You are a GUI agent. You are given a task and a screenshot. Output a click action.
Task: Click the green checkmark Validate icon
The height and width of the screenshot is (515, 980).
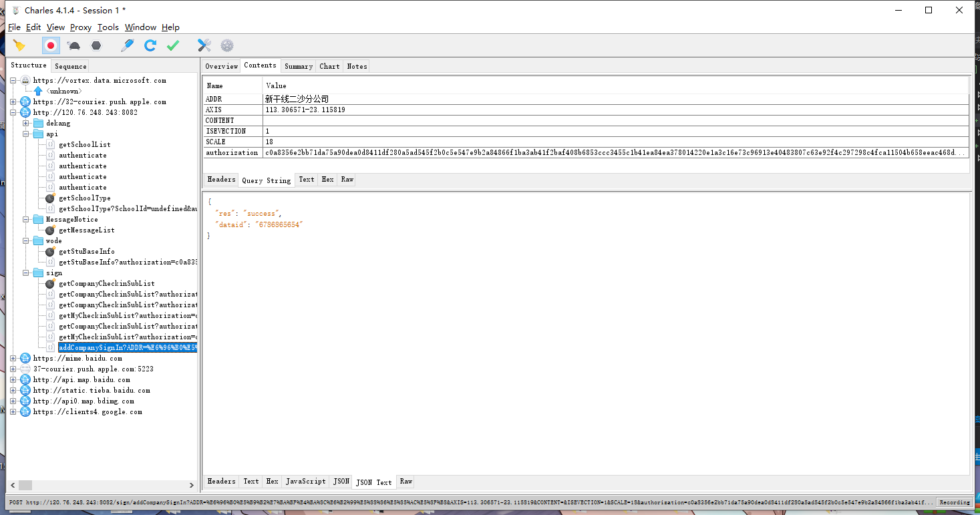point(173,45)
